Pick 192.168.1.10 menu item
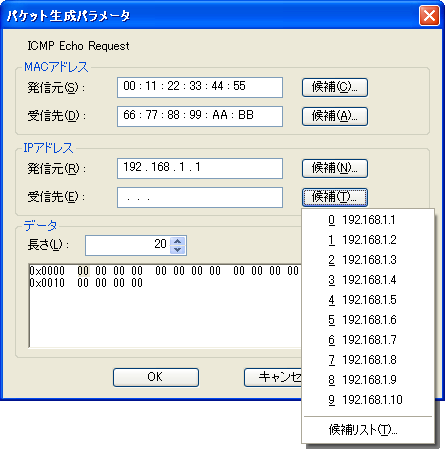 pyautogui.click(x=368, y=400)
